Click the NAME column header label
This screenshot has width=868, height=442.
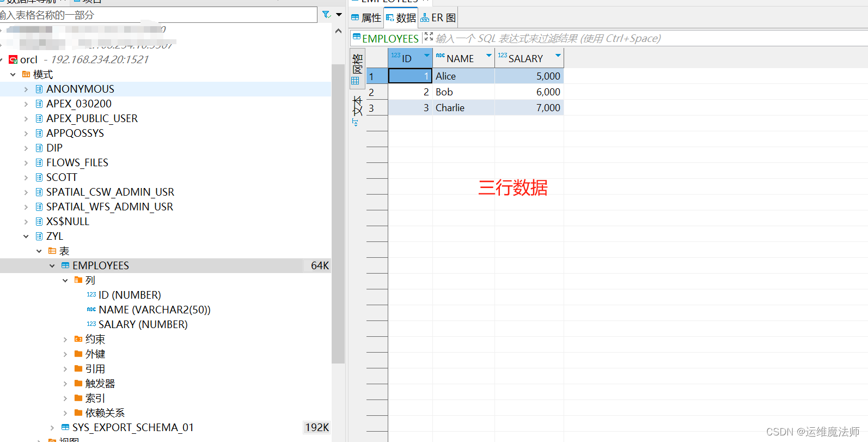click(460, 58)
